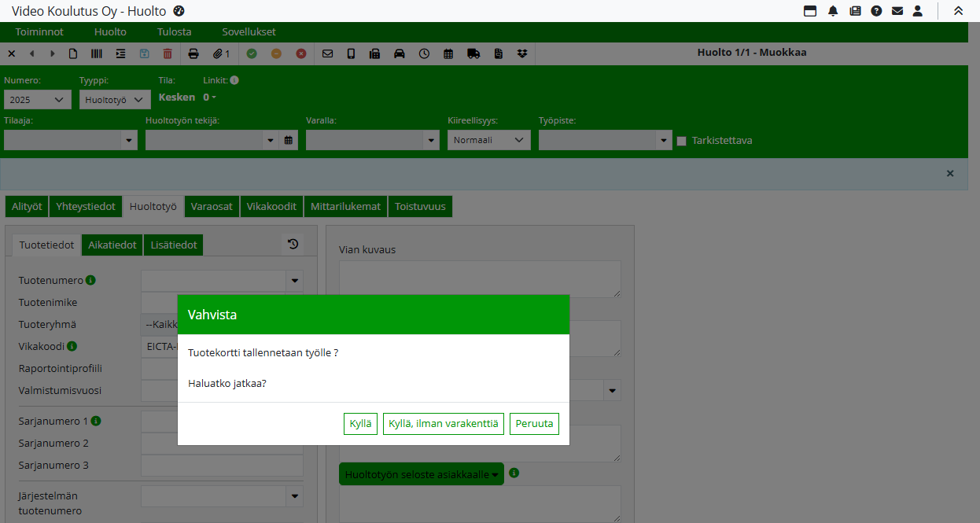Click the printer icon in the toolbar

point(193,53)
